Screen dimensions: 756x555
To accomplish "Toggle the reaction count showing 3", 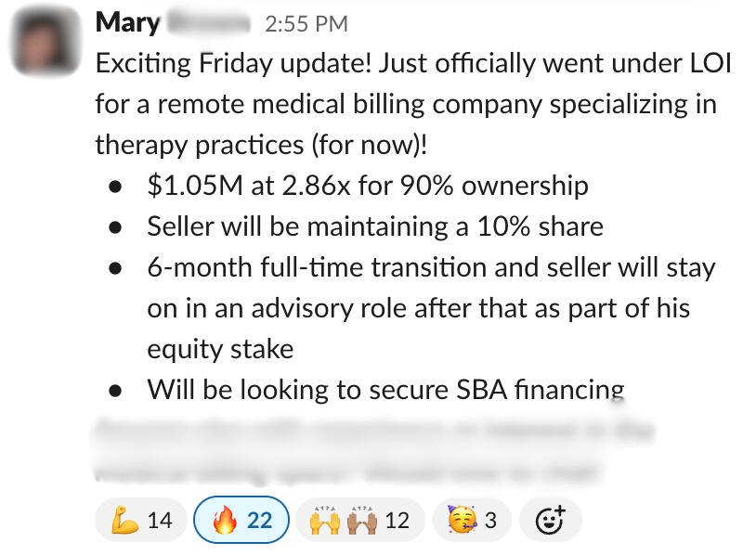I will tap(489, 521).
